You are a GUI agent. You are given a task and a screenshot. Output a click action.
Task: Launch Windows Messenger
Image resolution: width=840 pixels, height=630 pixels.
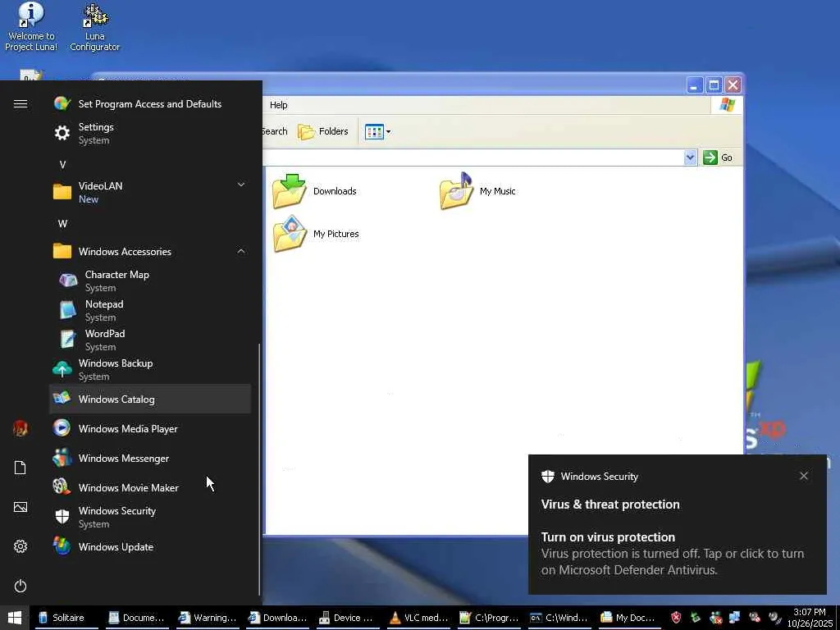pos(150,458)
